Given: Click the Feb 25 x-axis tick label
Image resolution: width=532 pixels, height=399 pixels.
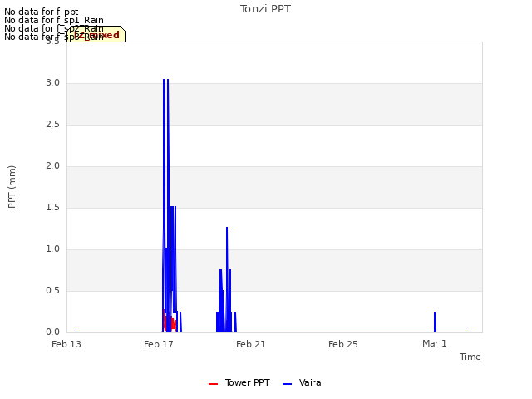Looking at the screenshot, I should pyautogui.click(x=343, y=344).
